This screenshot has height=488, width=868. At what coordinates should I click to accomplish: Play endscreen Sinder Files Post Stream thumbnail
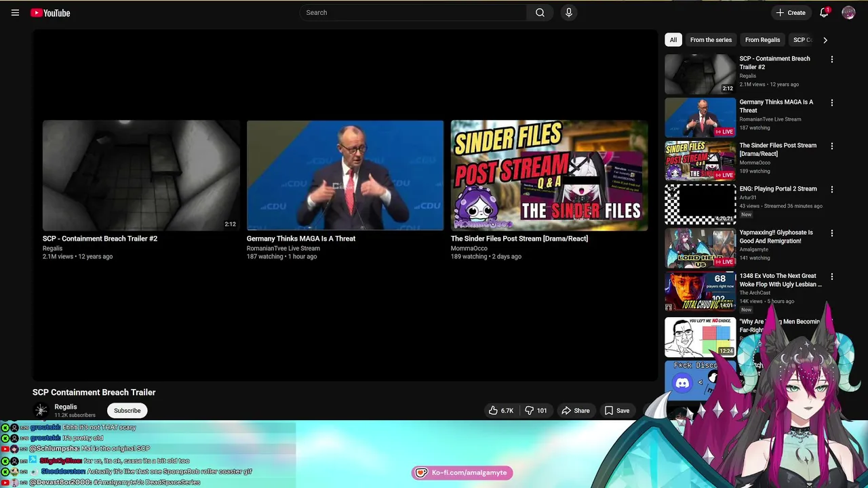pyautogui.click(x=549, y=176)
